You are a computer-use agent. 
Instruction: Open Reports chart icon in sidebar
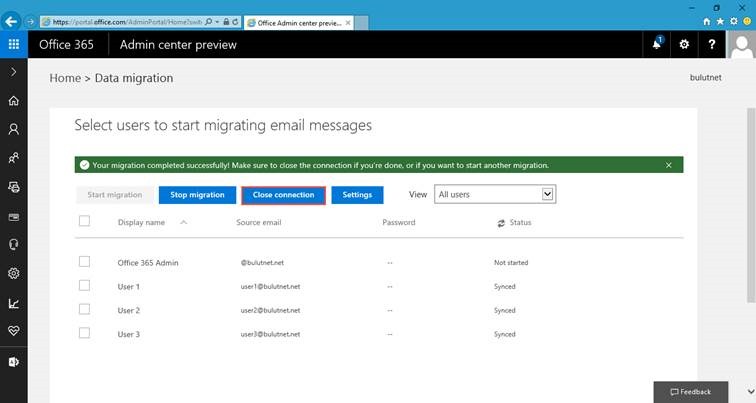pyautogui.click(x=14, y=303)
